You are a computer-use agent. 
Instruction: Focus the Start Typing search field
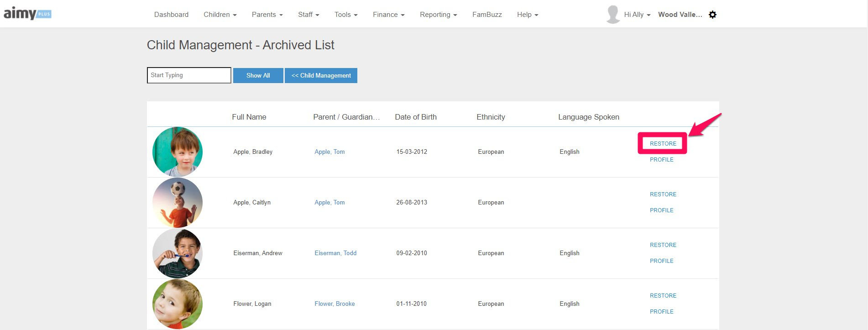point(189,75)
